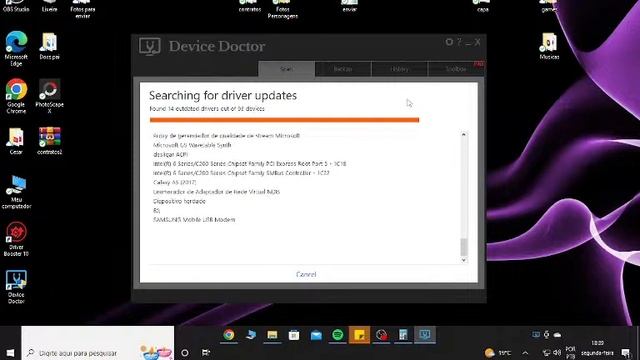Viewport: 640px width, 360px height.
Task: Click the Searching for driver updates heading
Action: (x=223, y=96)
